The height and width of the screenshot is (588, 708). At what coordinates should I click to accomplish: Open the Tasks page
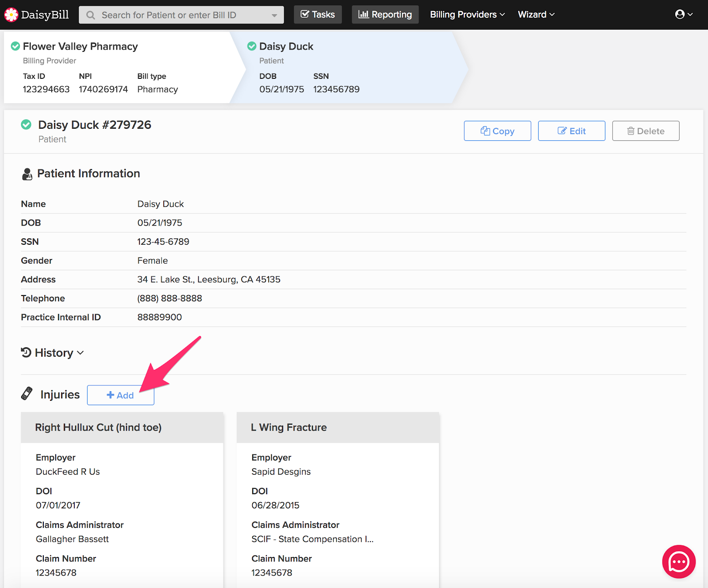click(x=318, y=15)
